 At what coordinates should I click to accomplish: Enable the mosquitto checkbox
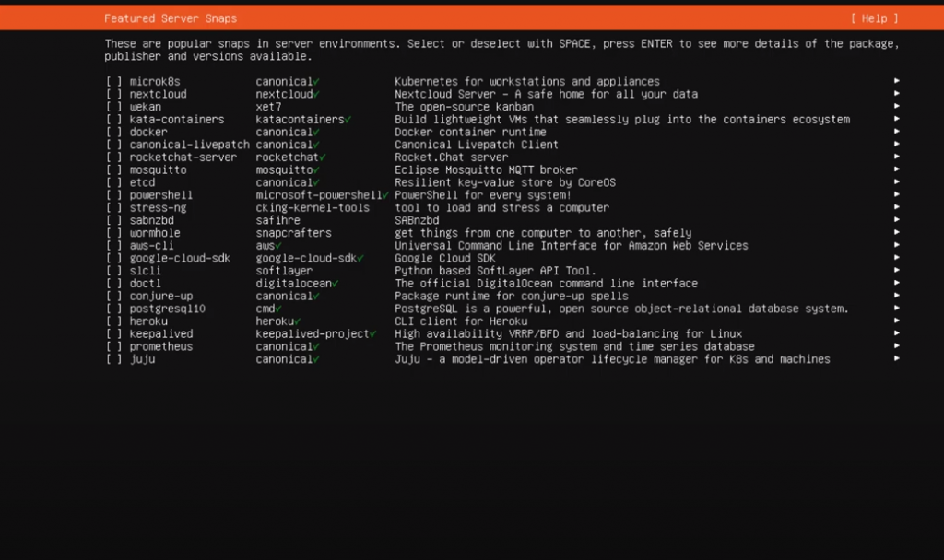[x=113, y=169]
